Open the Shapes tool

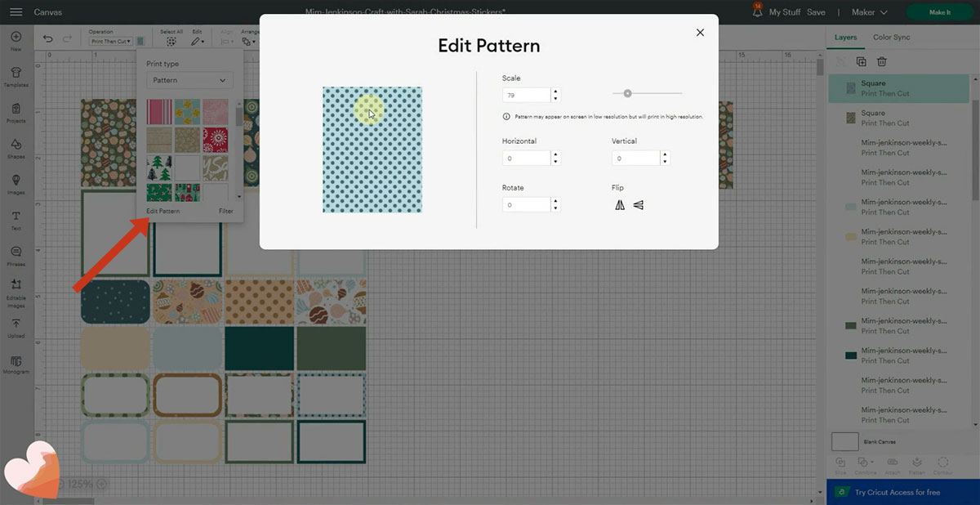point(16,148)
